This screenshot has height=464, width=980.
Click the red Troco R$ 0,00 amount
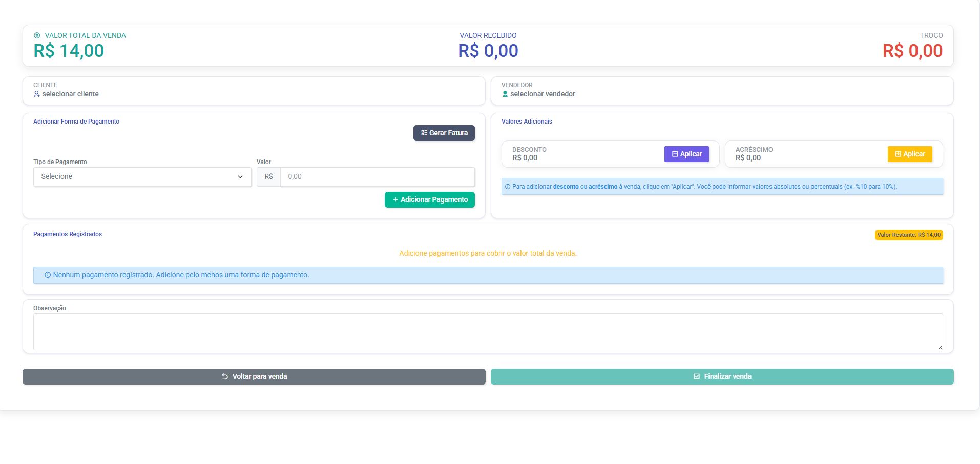coord(912,51)
